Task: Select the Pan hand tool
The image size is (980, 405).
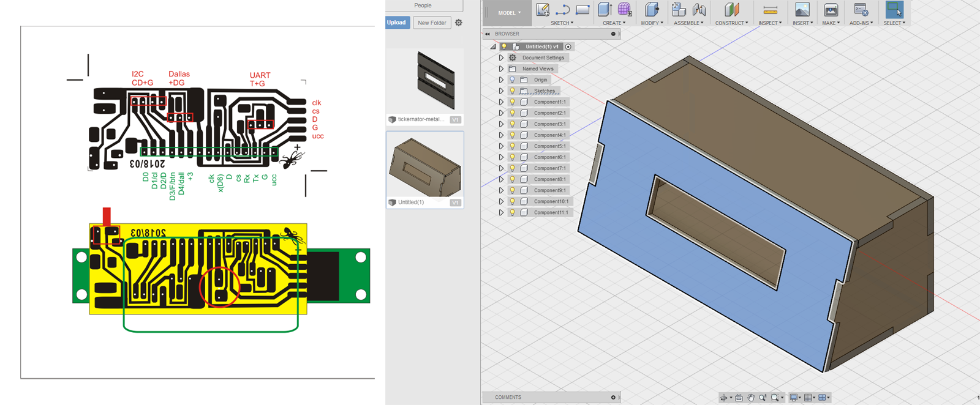Action: click(751, 398)
